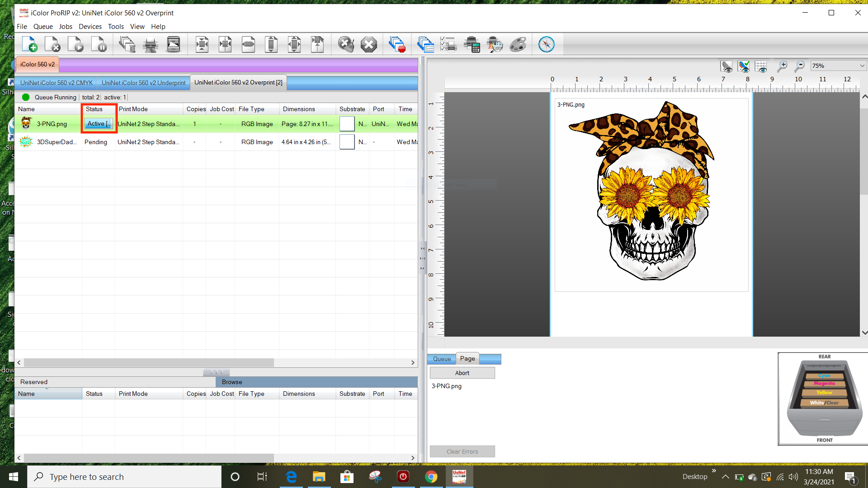The height and width of the screenshot is (488, 868).
Task: Open the View menu
Action: pyautogui.click(x=137, y=27)
